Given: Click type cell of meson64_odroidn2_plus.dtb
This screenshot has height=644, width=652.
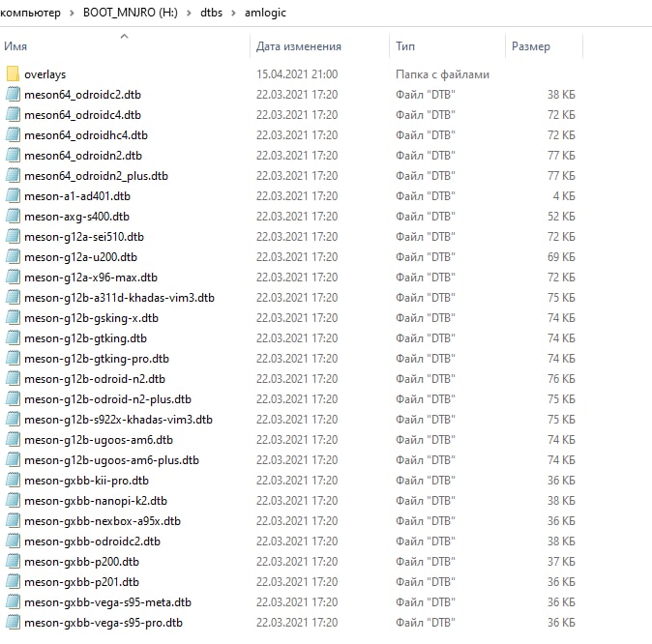Looking at the screenshot, I should [426, 175].
